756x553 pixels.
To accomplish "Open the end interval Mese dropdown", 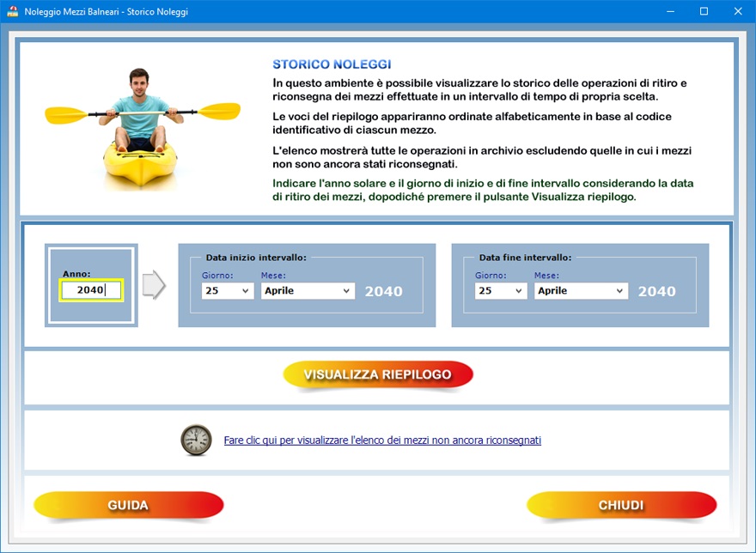I will pyautogui.click(x=581, y=291).
